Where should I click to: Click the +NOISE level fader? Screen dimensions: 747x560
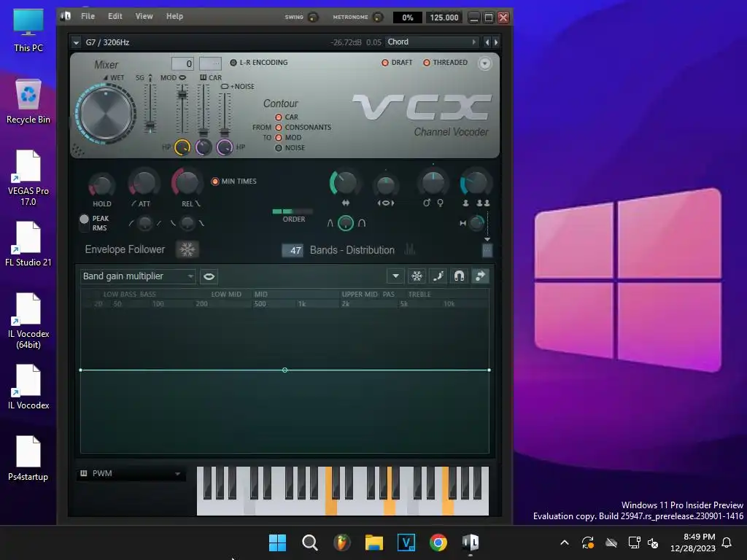pos(225,132)
